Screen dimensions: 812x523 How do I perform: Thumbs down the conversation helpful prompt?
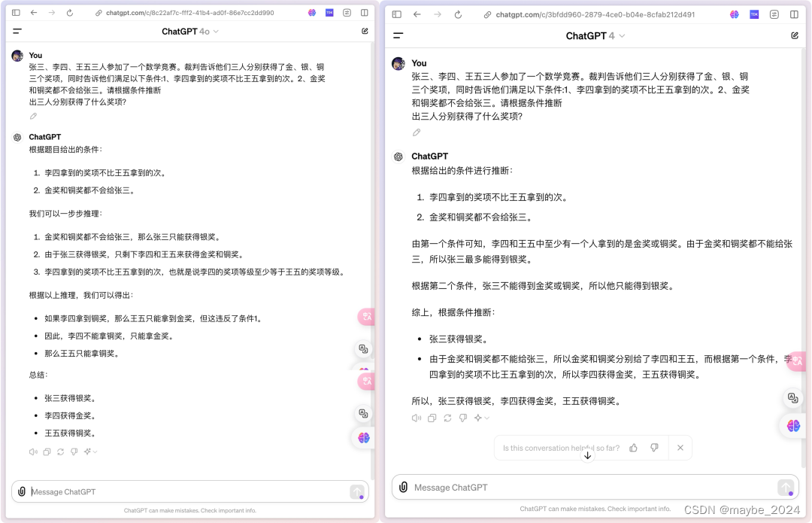(x=654, y=448)
